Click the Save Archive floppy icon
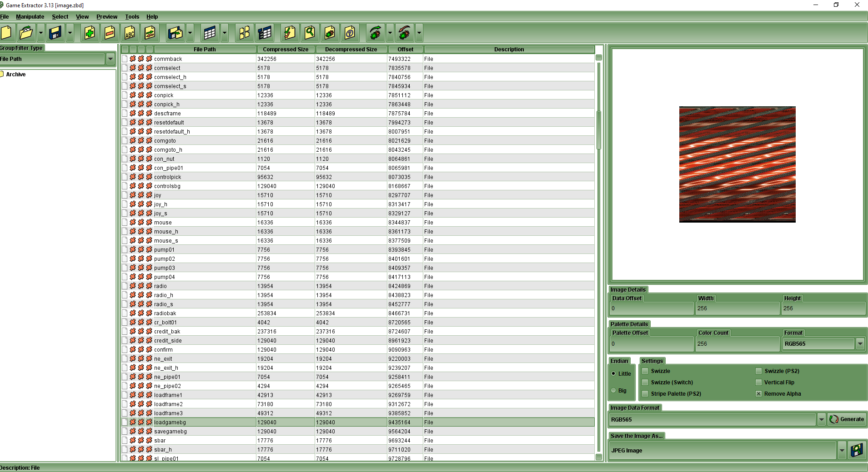This screenshot has width=868, height=472. 55,33
